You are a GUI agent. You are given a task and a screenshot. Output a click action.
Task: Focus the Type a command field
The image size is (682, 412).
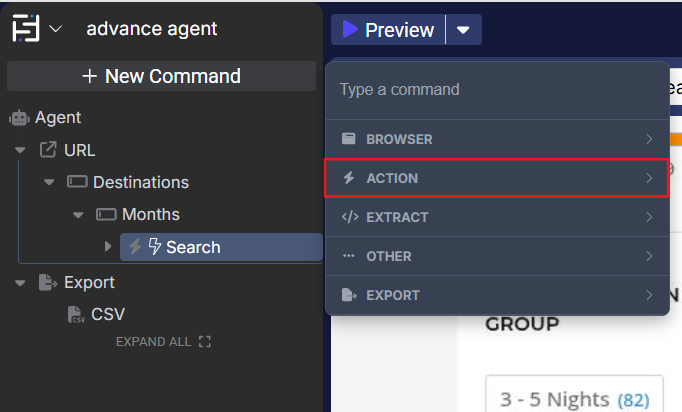(496, 90)
